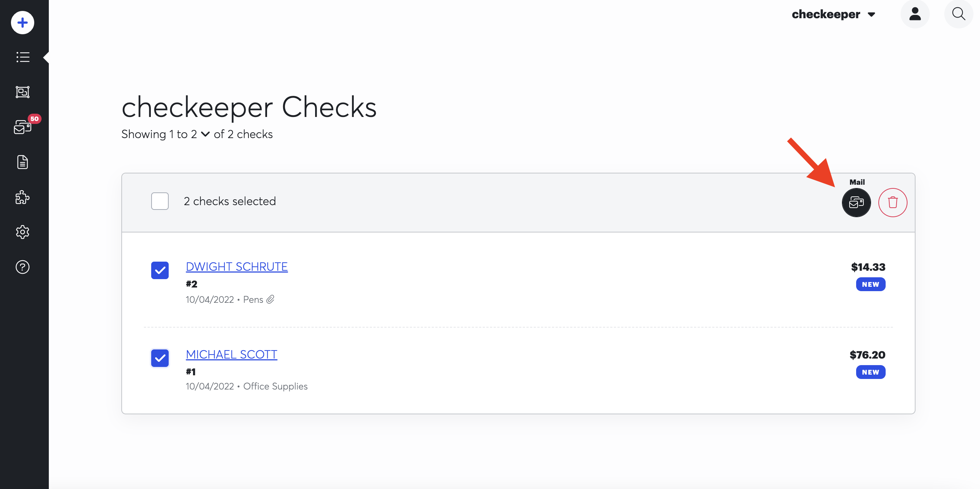Image resolution: width=980 pixels, height=489 pixels.
Task: Open MICHAEL SCOTT check details
Action: coord(231,354)
